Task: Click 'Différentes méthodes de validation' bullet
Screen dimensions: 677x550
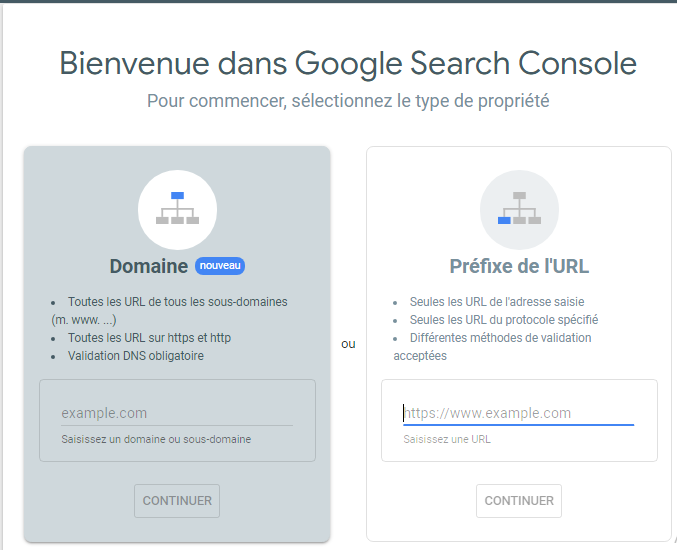Action: [x=500, y=338]
